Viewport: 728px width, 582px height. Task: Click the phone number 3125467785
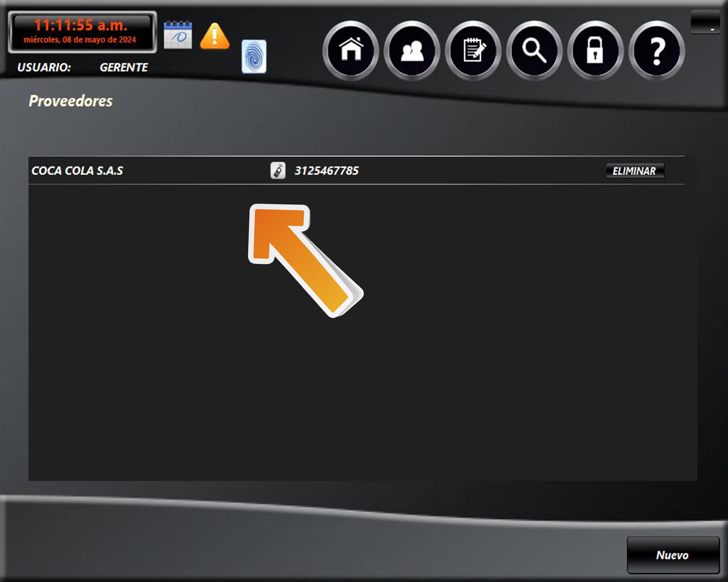tap(327, 171)
